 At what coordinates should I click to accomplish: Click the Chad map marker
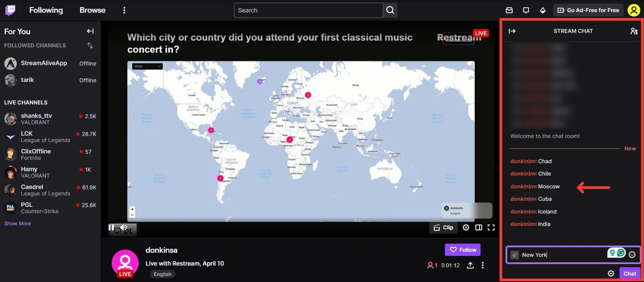pos(290,140)
